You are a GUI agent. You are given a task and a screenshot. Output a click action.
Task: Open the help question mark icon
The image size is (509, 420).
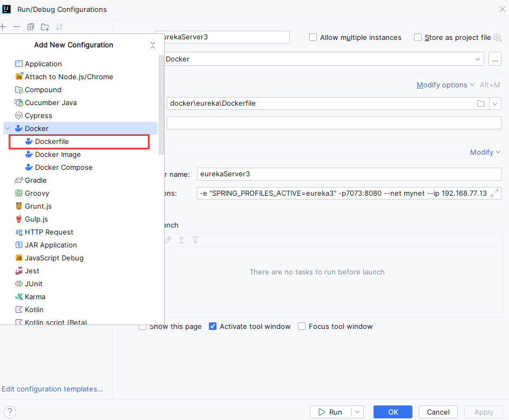[10, 412]
